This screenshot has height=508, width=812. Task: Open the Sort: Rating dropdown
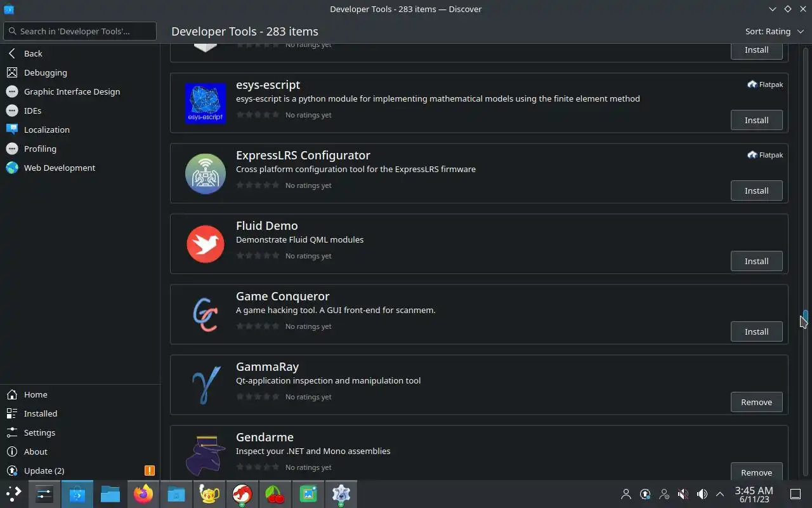click(775, 31)
